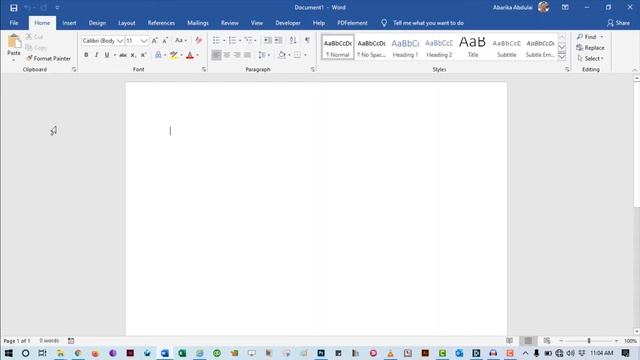Open the File tab
This screenshot has width=640, height=360.
(x=14, y=23)
